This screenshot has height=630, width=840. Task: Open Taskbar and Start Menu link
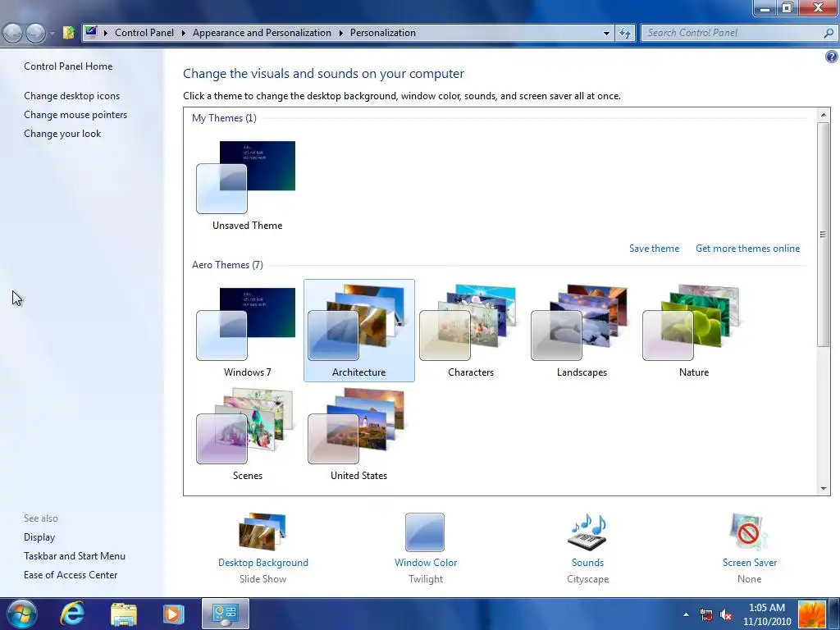tap(75, 556)
